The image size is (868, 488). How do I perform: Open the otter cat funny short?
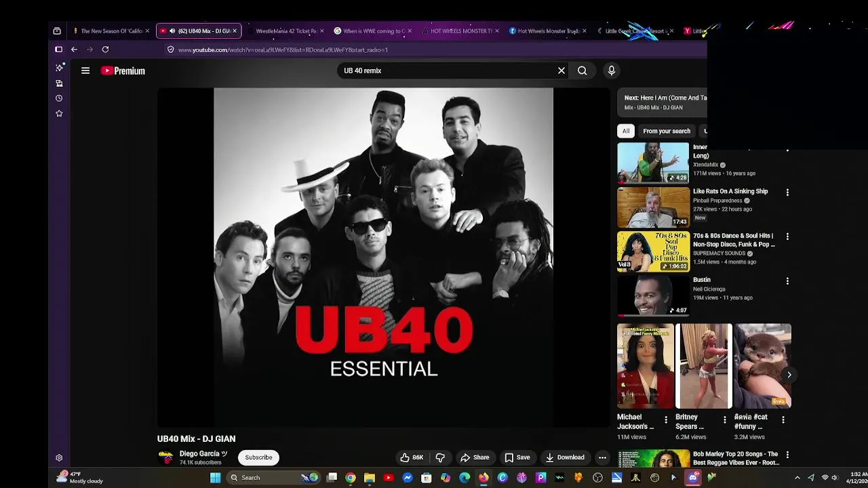point(763,366)
